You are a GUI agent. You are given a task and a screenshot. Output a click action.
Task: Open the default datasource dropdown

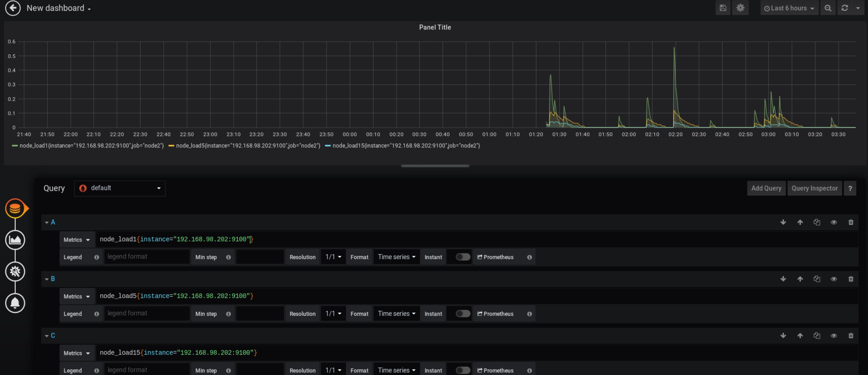[120, 188]
